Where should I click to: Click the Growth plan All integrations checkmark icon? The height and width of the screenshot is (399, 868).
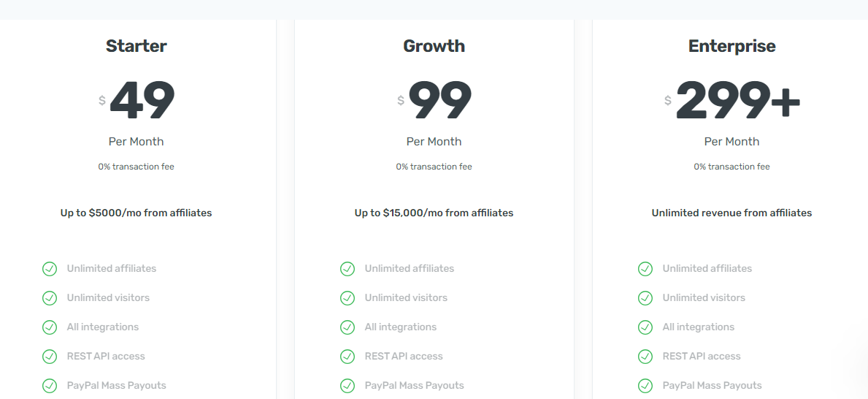(x=347, y=327)
